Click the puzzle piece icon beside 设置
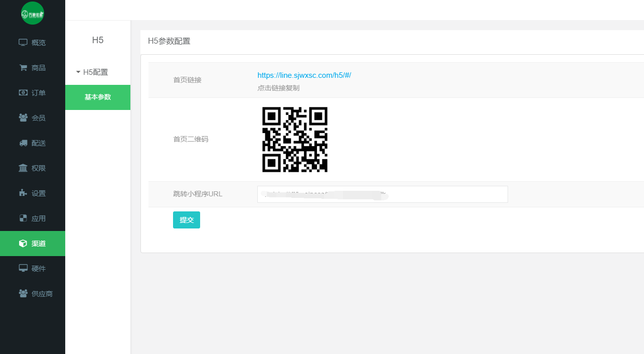 point(23,193)
